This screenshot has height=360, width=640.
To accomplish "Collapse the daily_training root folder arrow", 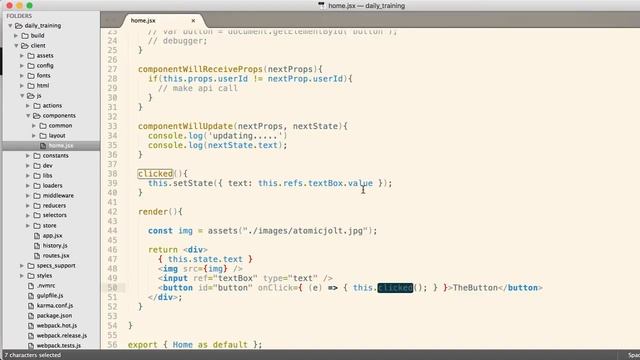I will coord(10,26).
